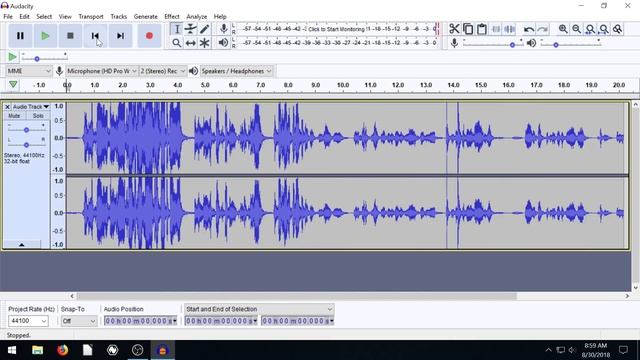The height and width of the screenshot is (360, 640).
Task: Select the Envelope tool
Action: (191, 29)
